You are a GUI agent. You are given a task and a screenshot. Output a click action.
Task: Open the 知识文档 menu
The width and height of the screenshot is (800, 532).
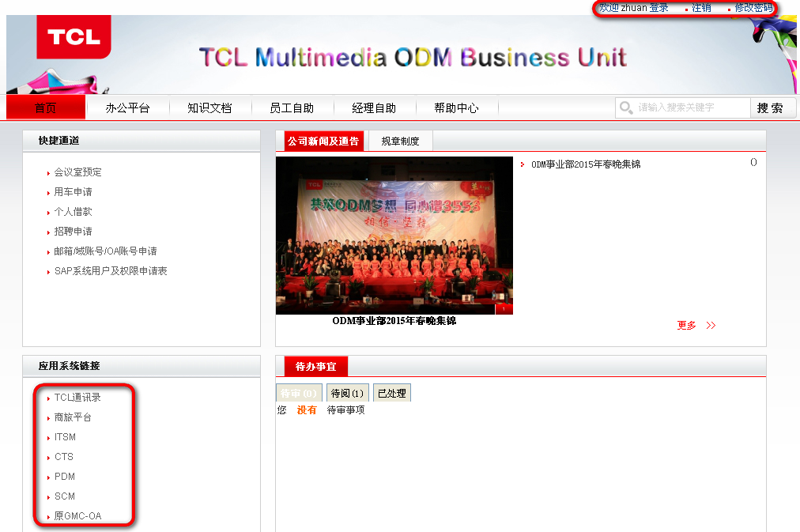pyautogui.click(x=209, y=108)
